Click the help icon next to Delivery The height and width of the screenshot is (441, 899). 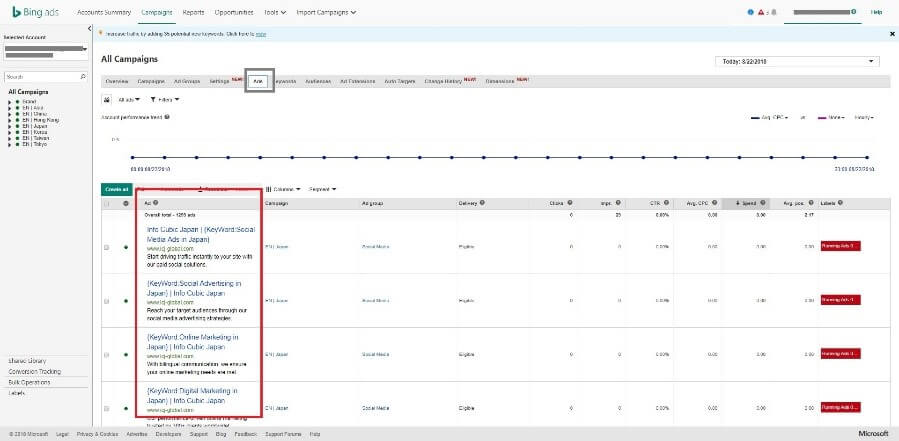point(482,203)
